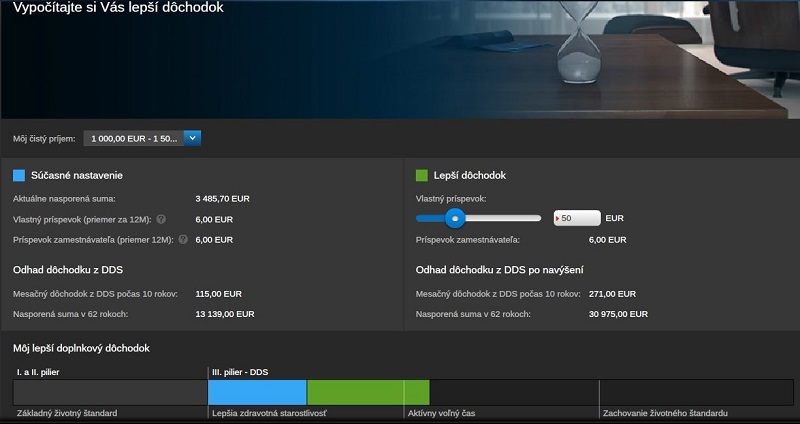The width and height of the screenshot is (800, 424).
Task: Click the blue Súčasné nastavenie legend square
Action: point(19,176)
